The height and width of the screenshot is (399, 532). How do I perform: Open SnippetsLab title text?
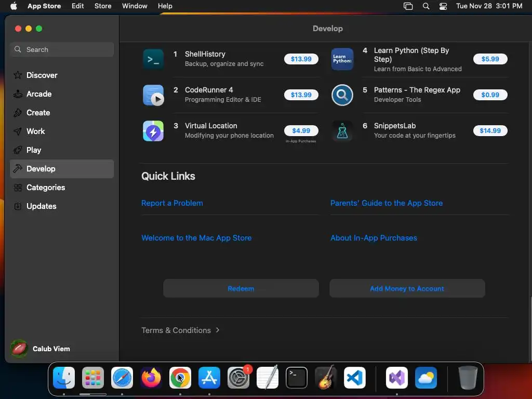coord(395,126)
